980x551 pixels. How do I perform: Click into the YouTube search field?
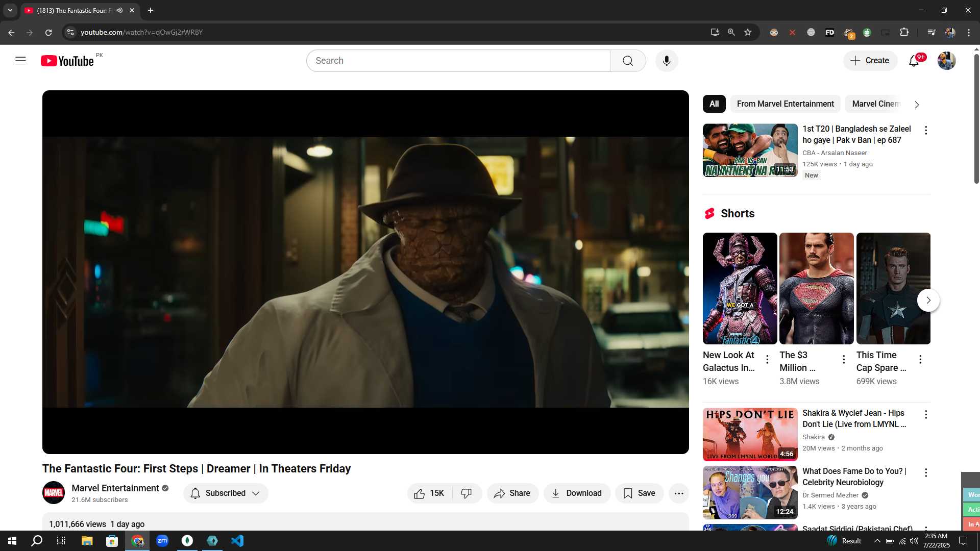point(458,61)
